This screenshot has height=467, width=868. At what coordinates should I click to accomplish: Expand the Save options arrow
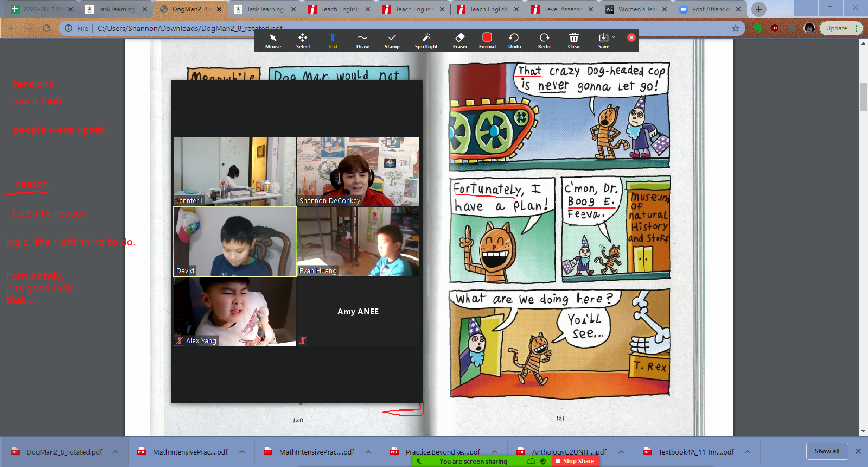[614, 37]
